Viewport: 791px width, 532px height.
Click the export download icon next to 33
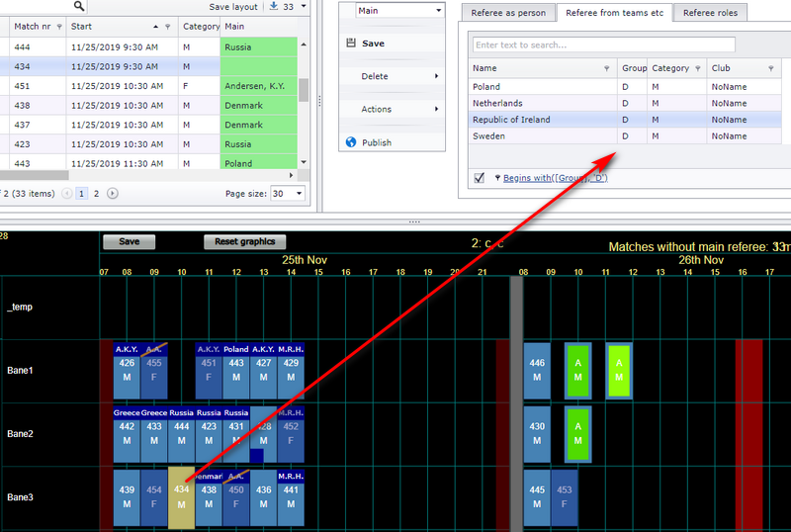tap(274, 6)
